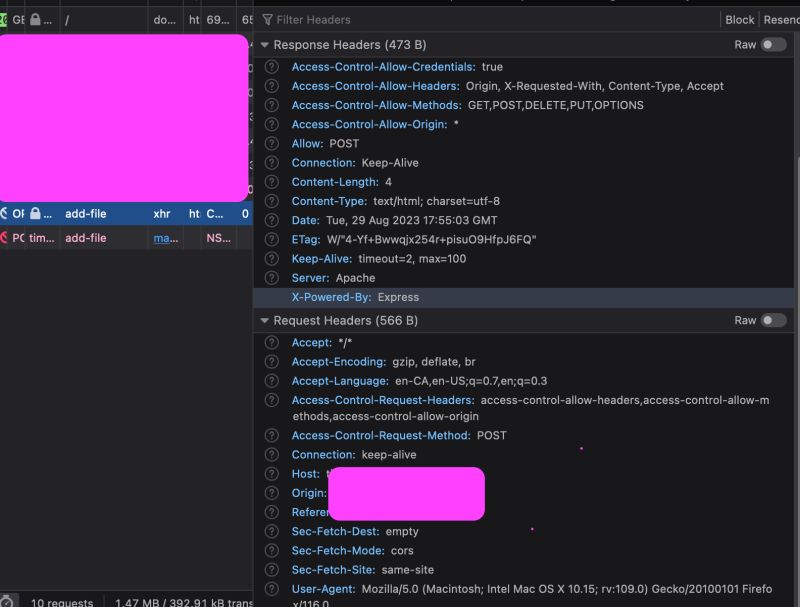
Task: Click the question mark icon beside Access-Control-Allow-Origin
Action: tap(271, 124)
